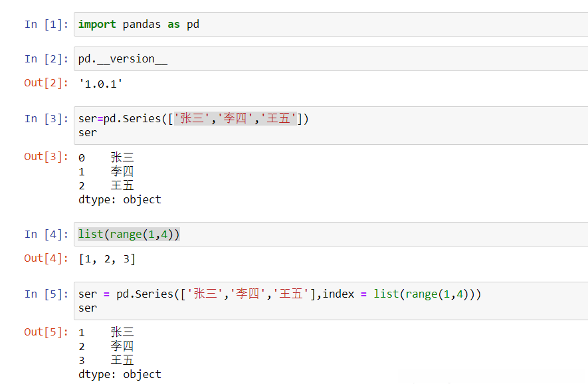The image size is (588, 390).
Task: Click the '1.0.1' version output text
Action: 100,84
